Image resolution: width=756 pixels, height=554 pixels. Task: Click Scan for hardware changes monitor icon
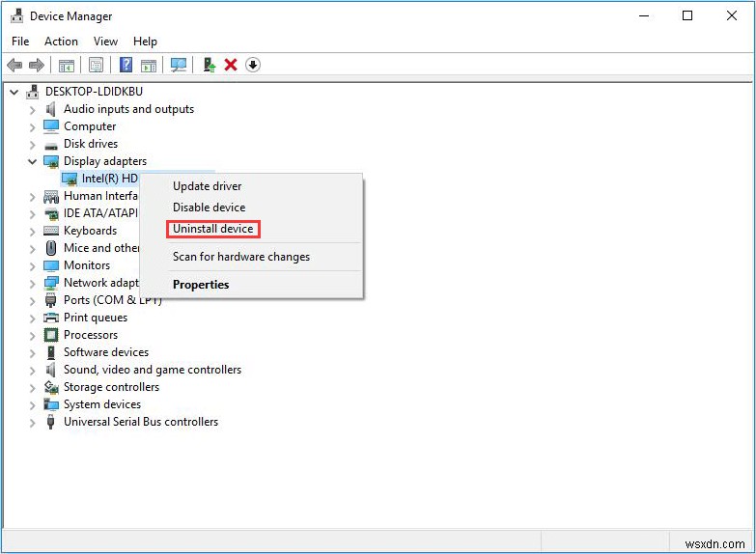[179, 65]
